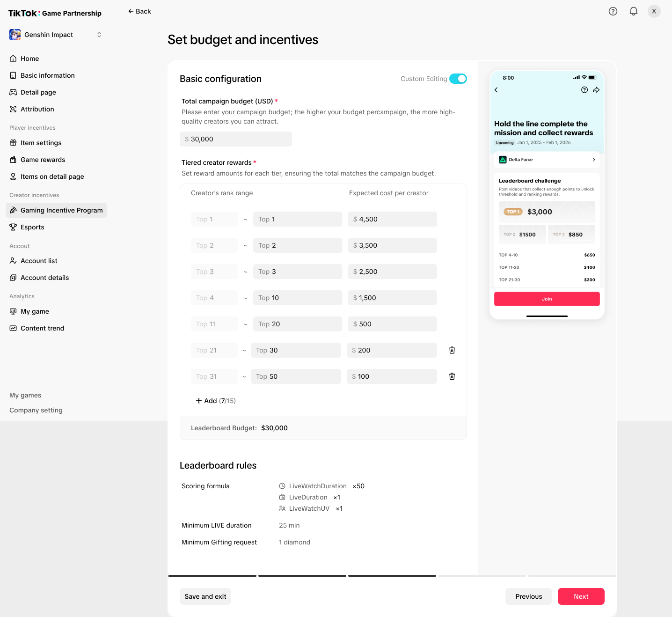This screenshot has width=672, height=617.
Task: Delete the Top 31–50 tier row
Action: (x=452, y=376)
